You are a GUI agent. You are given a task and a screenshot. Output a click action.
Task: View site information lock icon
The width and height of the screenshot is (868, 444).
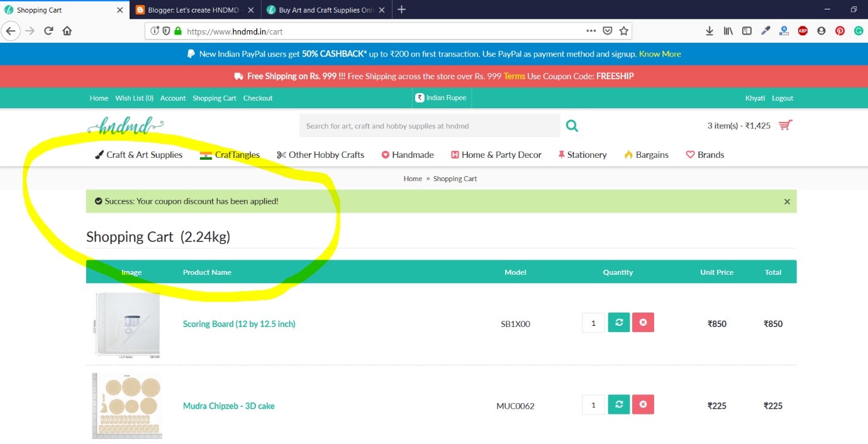(178, 31)
